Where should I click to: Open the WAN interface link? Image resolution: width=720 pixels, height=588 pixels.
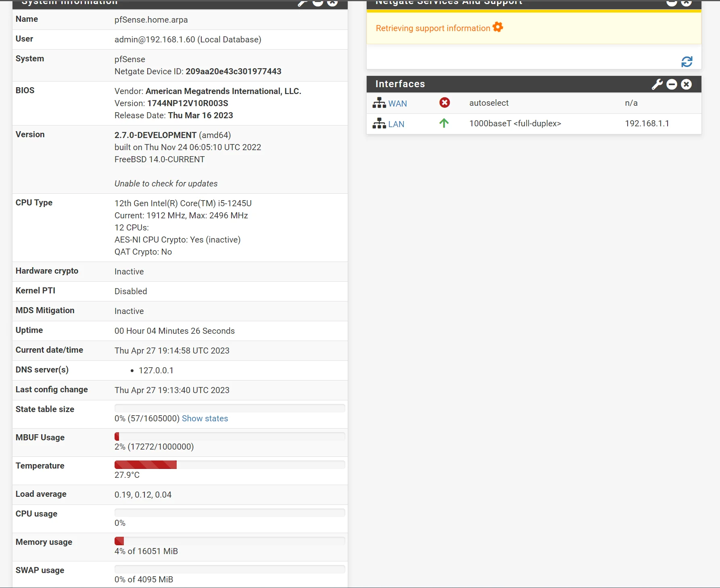click(x=398, y=104)
